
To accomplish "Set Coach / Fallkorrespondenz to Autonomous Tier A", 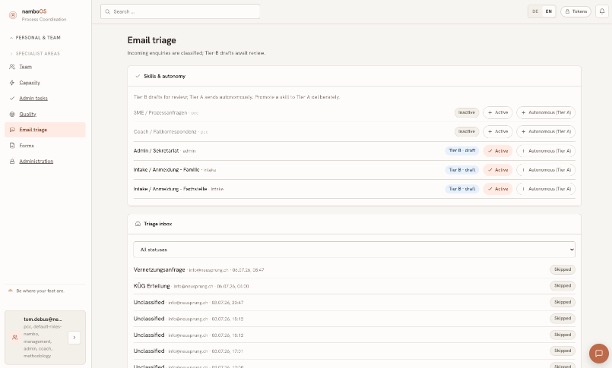I will tap(546, 132).
